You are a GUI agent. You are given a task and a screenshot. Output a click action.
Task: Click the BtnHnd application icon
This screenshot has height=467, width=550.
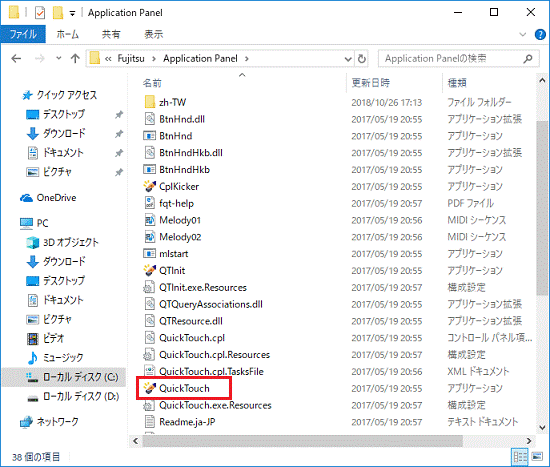[149, 136]
